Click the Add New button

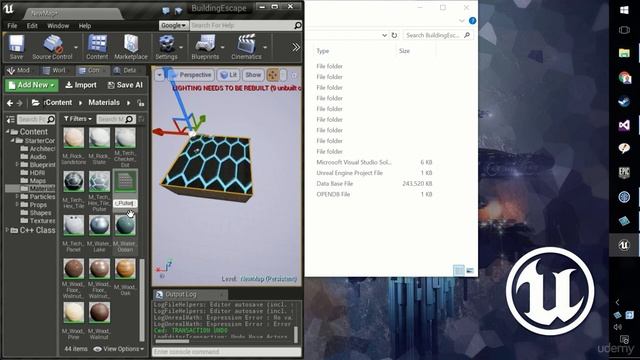(31, 85)
